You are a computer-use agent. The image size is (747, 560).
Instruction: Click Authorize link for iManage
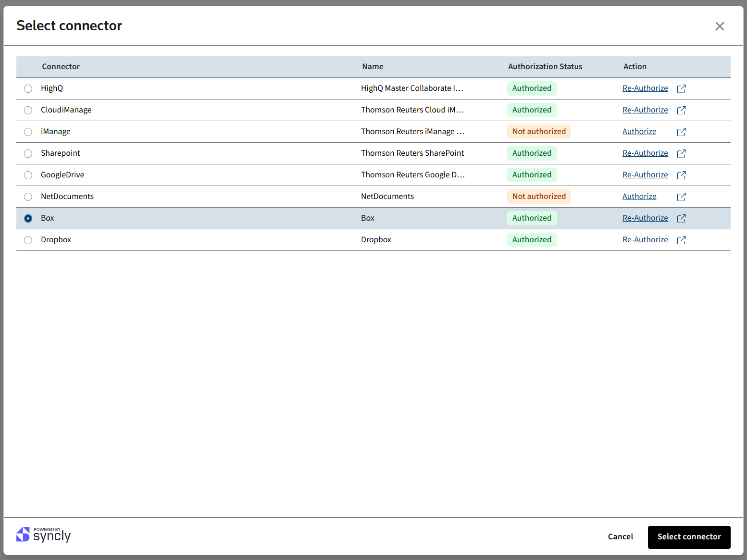pos(639,131)
